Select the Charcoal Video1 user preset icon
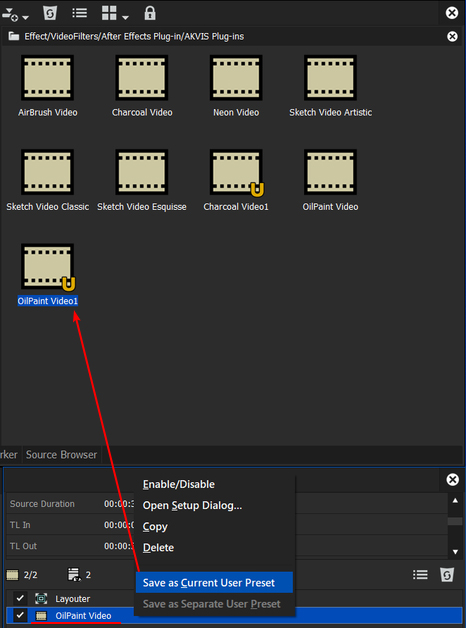The width and height of the screenshot is (466, 628). pos(236,172)
